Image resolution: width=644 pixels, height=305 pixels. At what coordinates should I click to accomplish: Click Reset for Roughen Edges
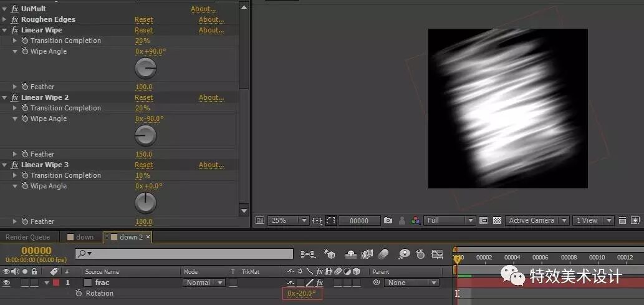click(143, 19)
